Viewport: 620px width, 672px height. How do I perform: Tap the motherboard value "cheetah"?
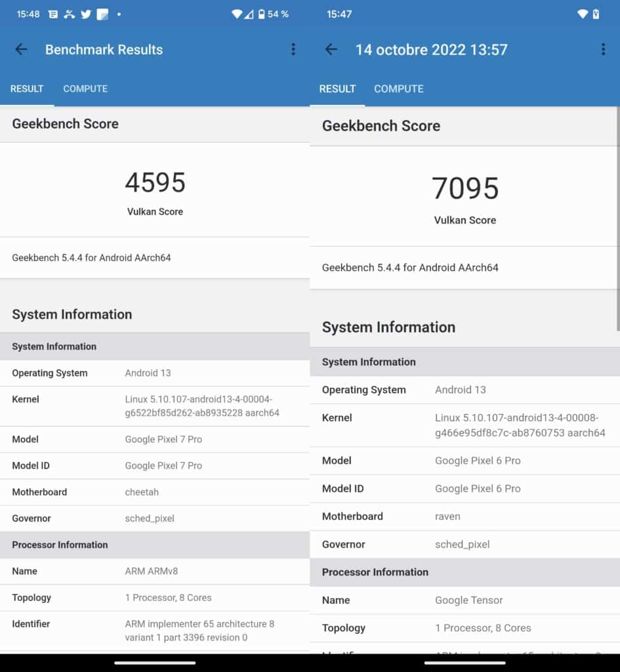click(142, 492)
